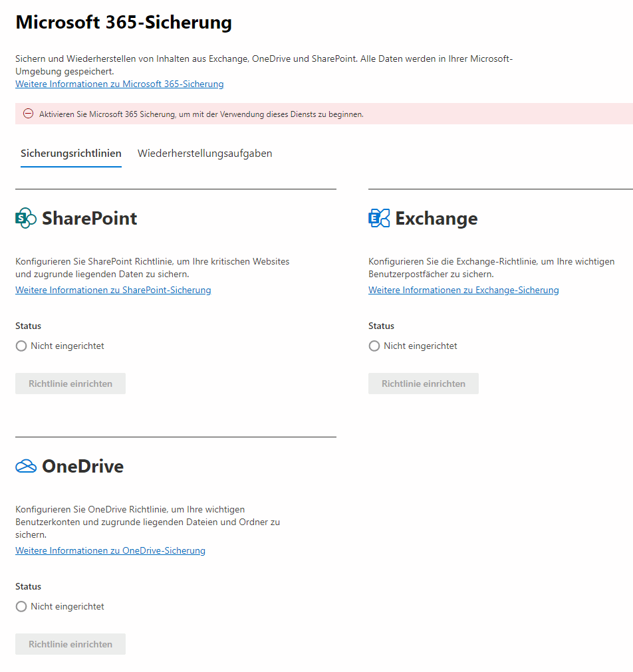
Task: Open 'Weitere Informationen zu Microsoft 365-Sicherung'
Action: pos(119,84)
